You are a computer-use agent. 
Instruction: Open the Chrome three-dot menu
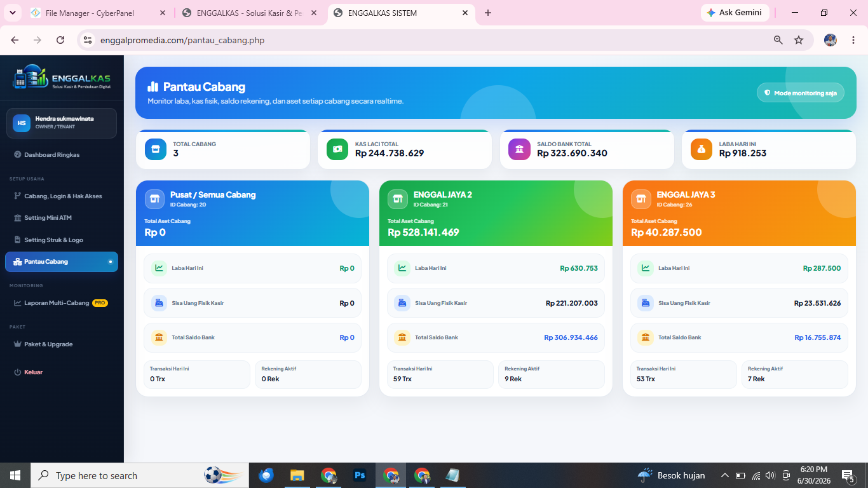click(853, 40)
